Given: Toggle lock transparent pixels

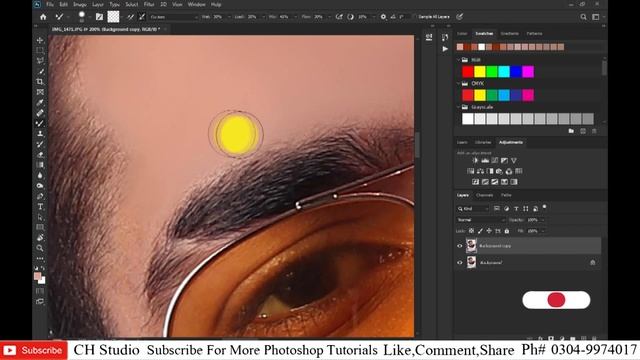Looking at the screenshot, I should [x=471, y=231].
